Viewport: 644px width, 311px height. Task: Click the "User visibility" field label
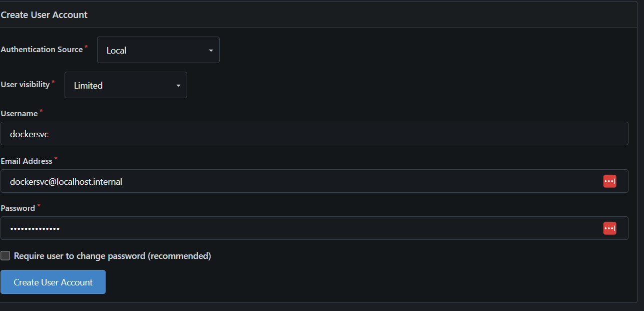[26, 85]
